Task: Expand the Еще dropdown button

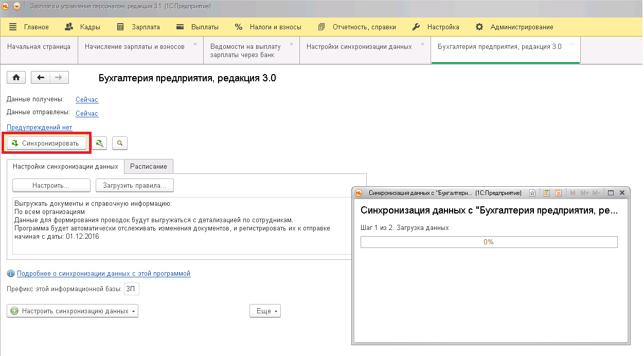Action: (x=265, y=311)
